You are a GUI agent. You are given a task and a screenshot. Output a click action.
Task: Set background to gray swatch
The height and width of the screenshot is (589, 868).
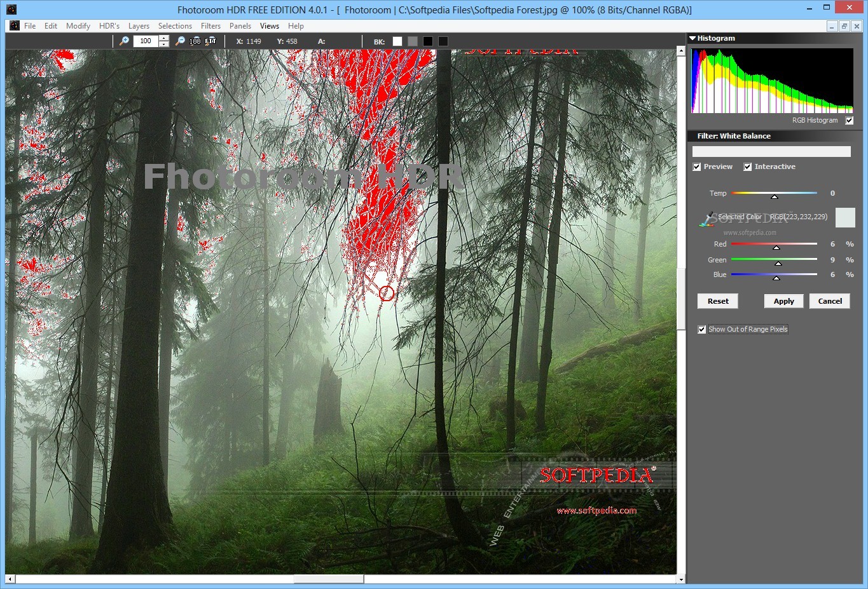coord(413,41)
